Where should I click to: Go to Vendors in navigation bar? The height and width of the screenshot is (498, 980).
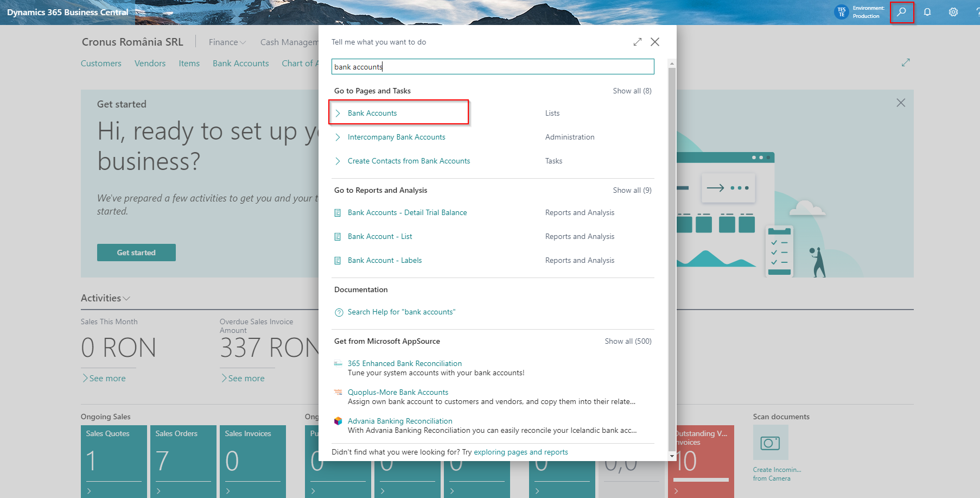(150, 63)
